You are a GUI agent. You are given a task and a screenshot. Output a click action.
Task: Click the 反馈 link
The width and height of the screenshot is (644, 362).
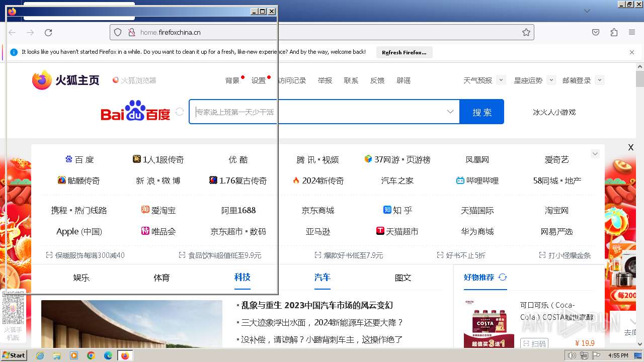[x=377, y=80]
